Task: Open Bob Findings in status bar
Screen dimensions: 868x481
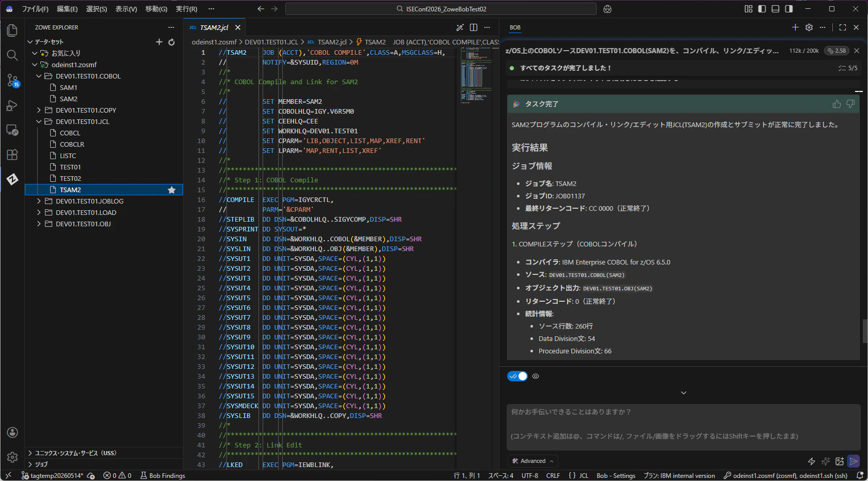Action: click(x=162, y=475)
